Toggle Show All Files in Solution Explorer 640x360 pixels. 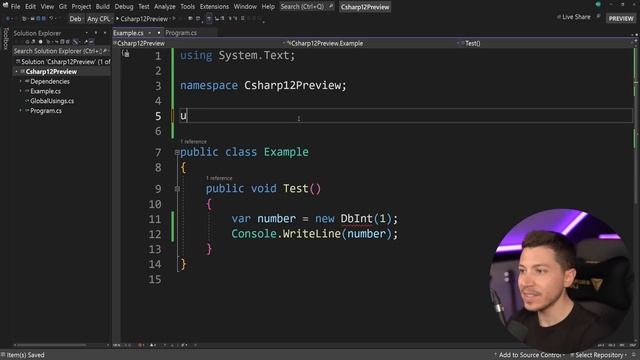click(67, 42)
